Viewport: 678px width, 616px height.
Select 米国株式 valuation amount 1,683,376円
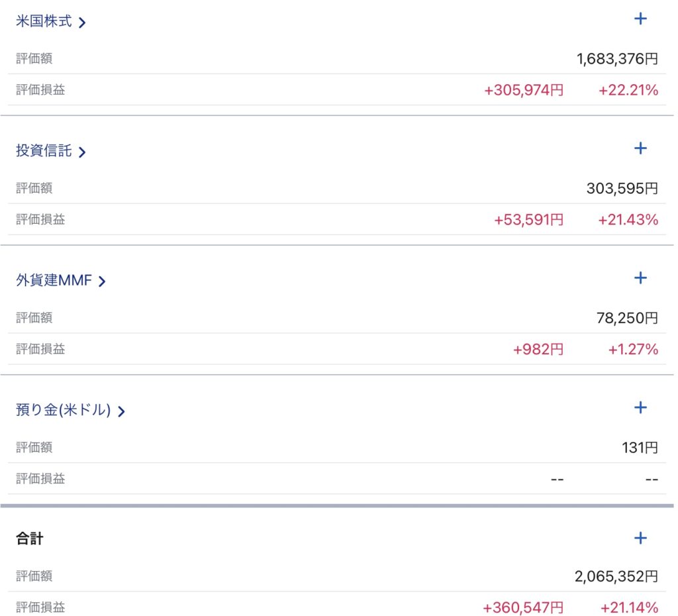click(x=617, y=59)
